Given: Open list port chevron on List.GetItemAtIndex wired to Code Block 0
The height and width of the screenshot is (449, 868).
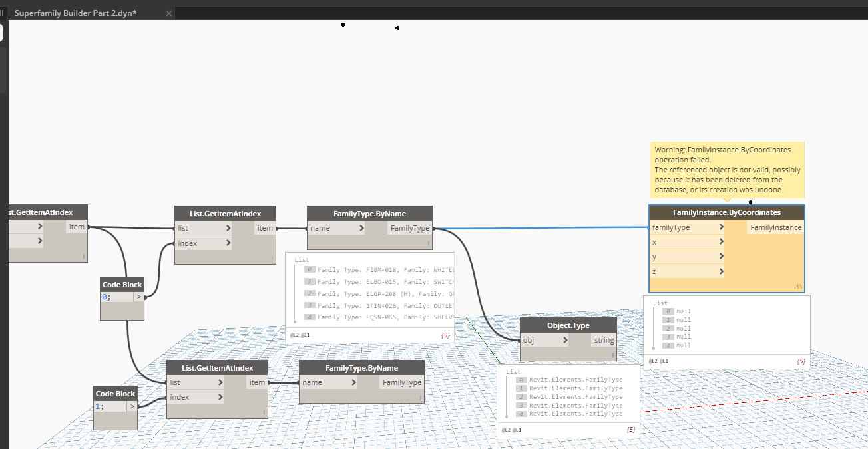Looking at the screenshot, I should point(229,228).
